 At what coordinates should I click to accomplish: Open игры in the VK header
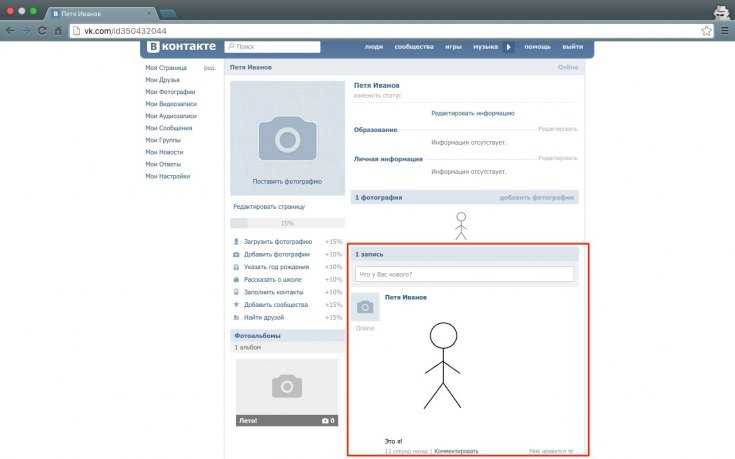[453, 47]
